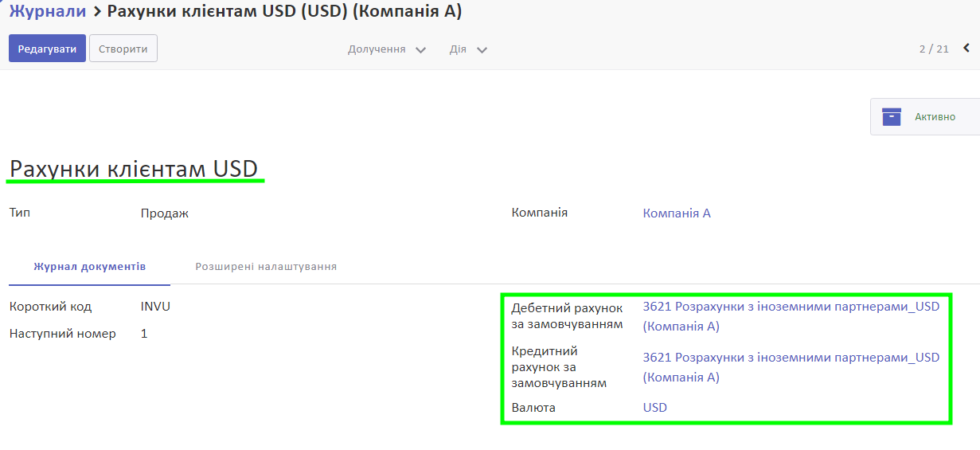Click the 2 / 21 pager counter
Image resolution: width=980 pixels, height=450 pixels.
933,49
